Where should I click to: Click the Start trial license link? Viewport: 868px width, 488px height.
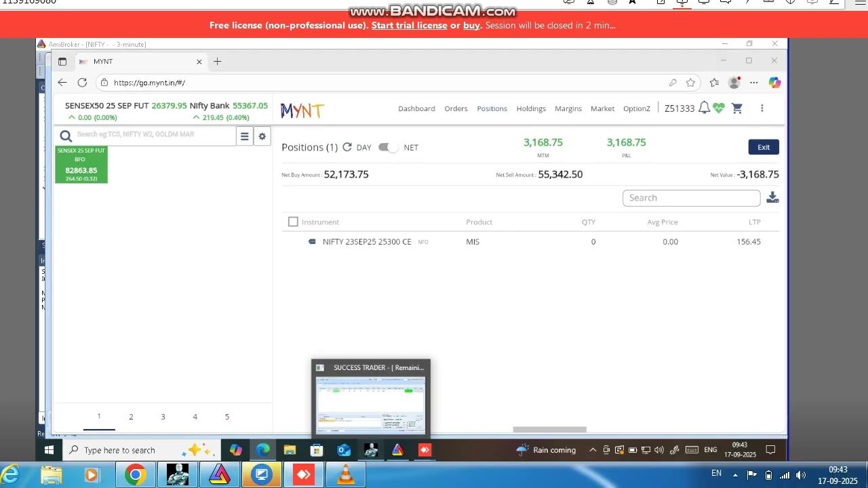click(409, 26)
